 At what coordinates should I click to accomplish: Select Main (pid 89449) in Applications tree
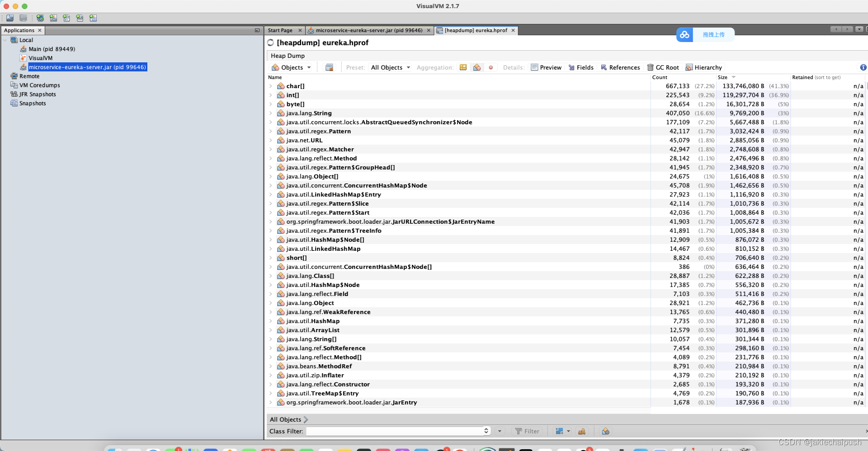pos(52,49)
